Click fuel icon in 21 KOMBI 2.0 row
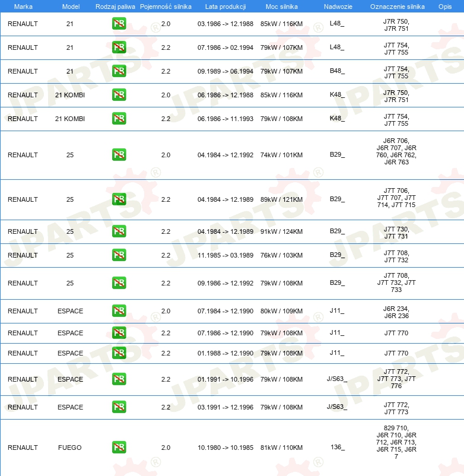Screen dimensions: 464x476 (x=119, y=95)
